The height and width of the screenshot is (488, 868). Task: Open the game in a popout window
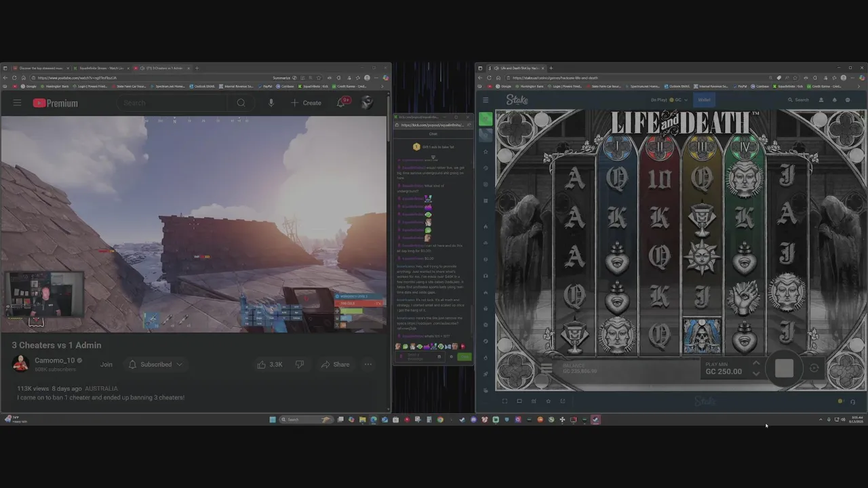click(x=562, y=401)
